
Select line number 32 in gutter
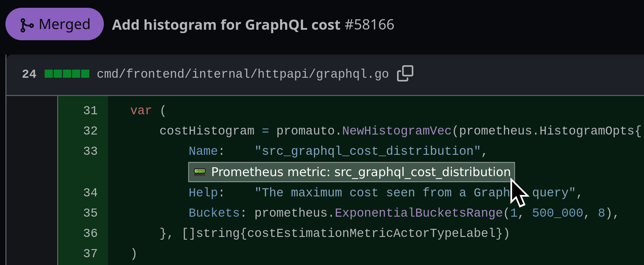pos(90,131)
